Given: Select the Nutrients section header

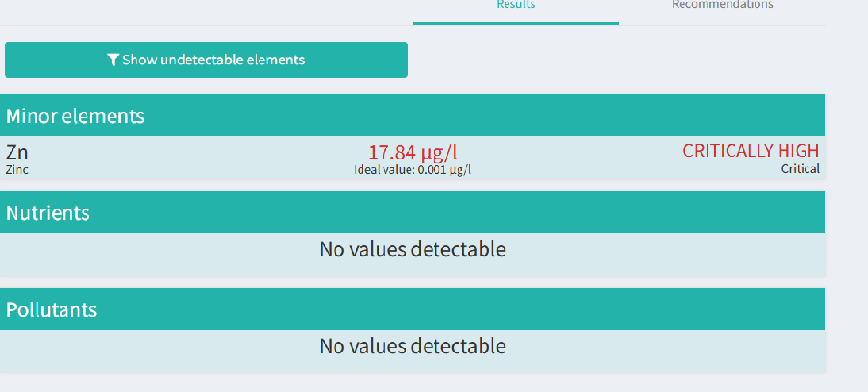Looking at the screenshot, I should [x=412, y=212].
